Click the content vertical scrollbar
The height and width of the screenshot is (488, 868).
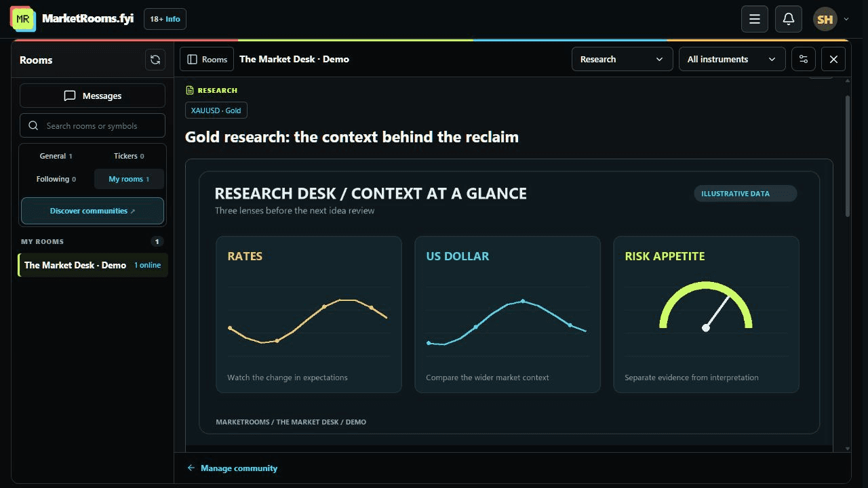click(848, 156)
